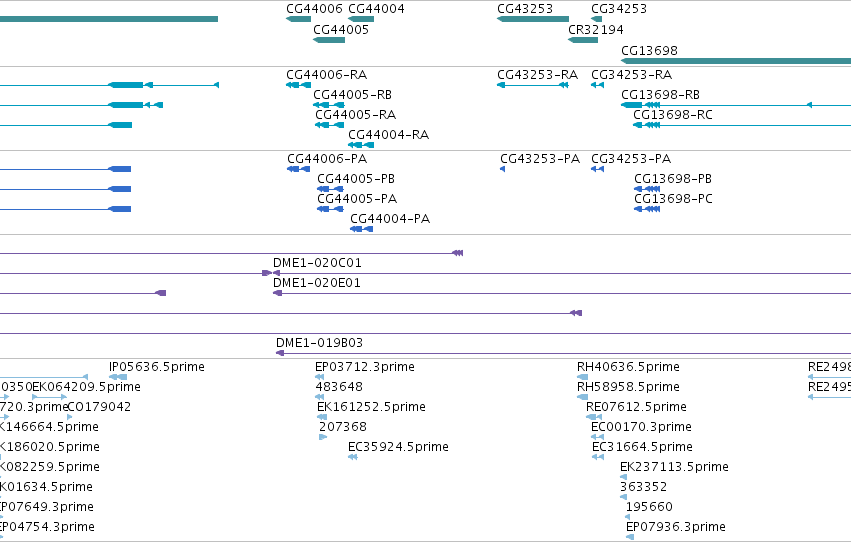Select the CR32194 gene label
The image size is (851, 542).
(x=595, y=30)
